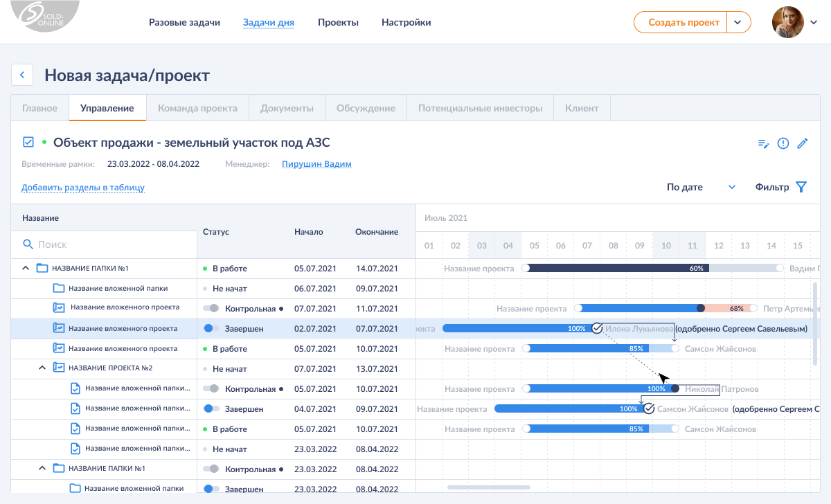Click folder icon in the 06.07.2021 Не начат row

click(x=58, y=288)
